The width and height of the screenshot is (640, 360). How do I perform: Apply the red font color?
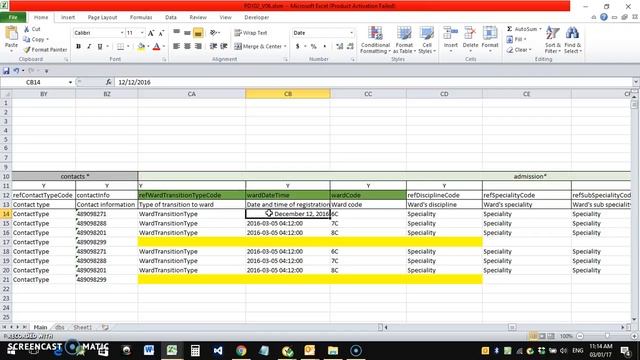pyautogui.click(x=156, y=47)
